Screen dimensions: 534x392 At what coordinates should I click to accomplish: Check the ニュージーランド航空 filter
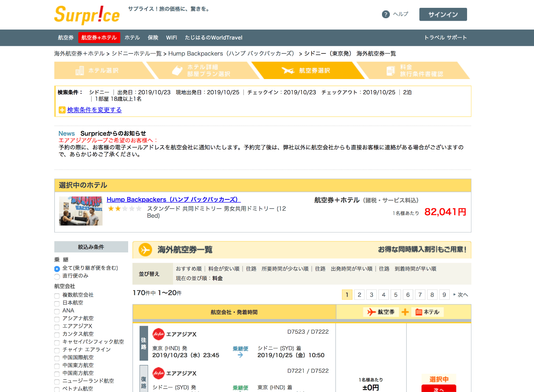pos(57,382)
